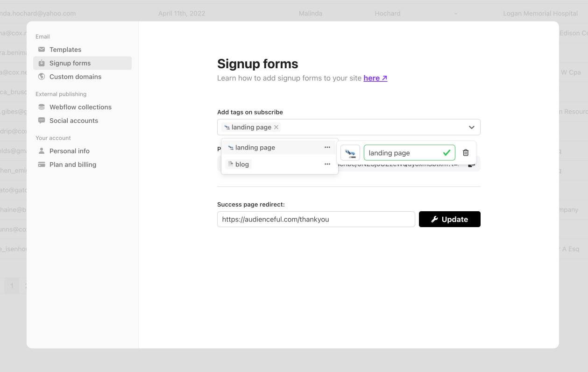588x372 pixels.
Task: Choose landing page in tag list
Action: 255,148
